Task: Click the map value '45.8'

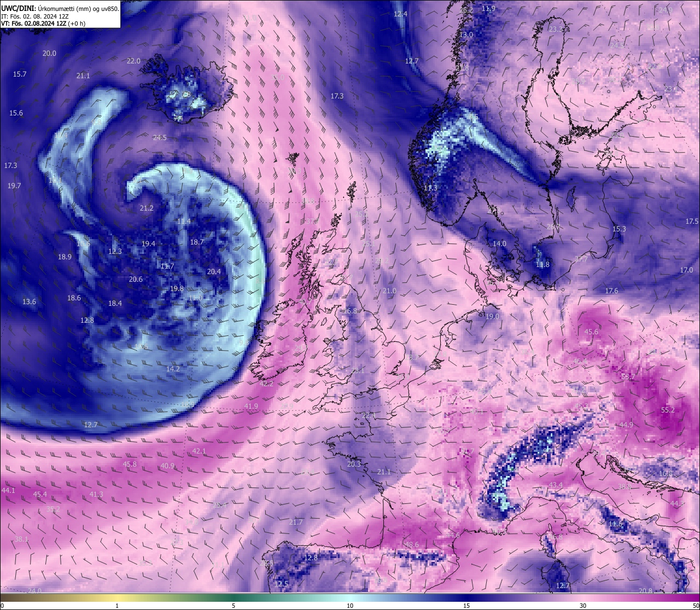Action: point(130,464)
